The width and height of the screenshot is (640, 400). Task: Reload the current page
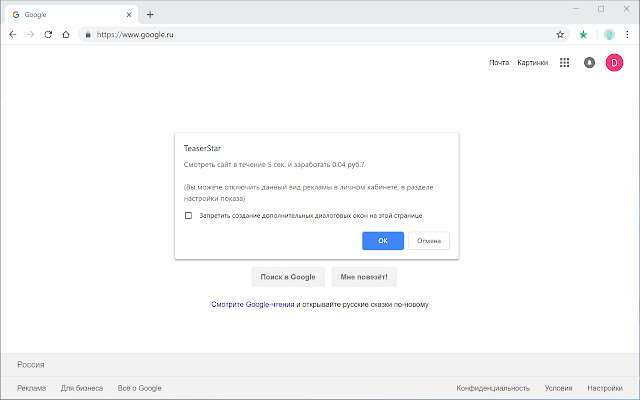(x=48, y=33)
